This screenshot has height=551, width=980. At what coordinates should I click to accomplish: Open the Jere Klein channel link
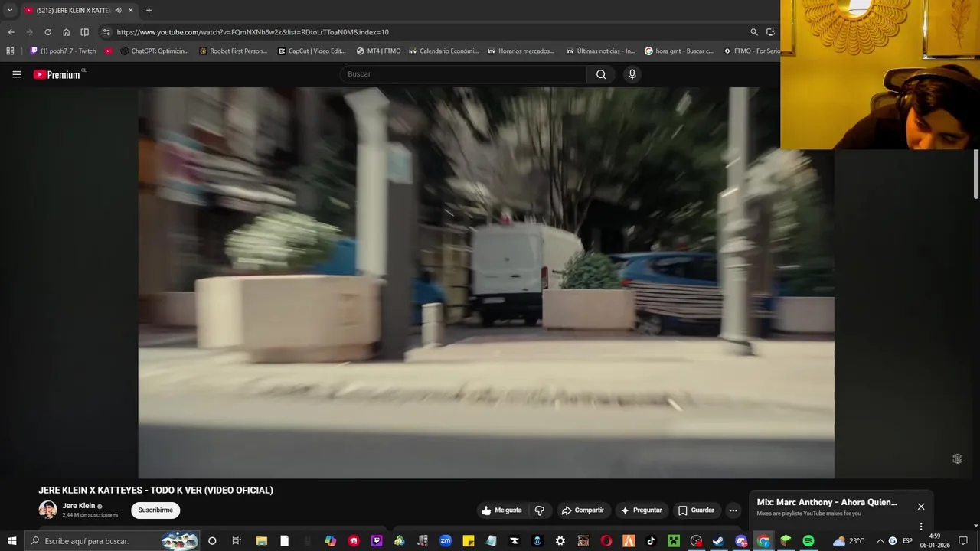click(x=79, y=506)
